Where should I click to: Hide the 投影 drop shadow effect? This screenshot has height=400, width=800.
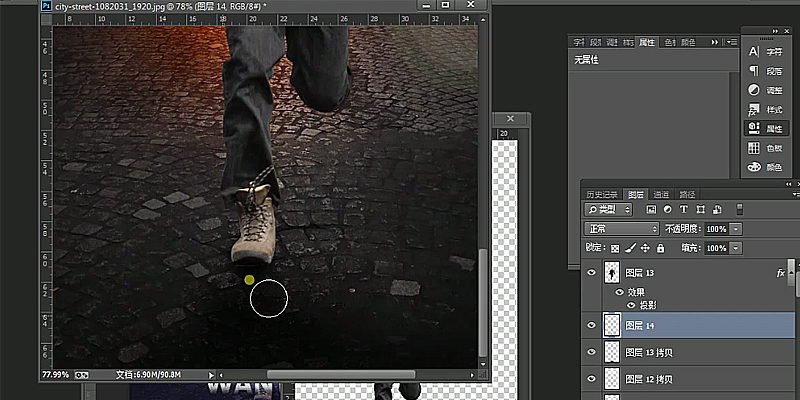point(631,305)
